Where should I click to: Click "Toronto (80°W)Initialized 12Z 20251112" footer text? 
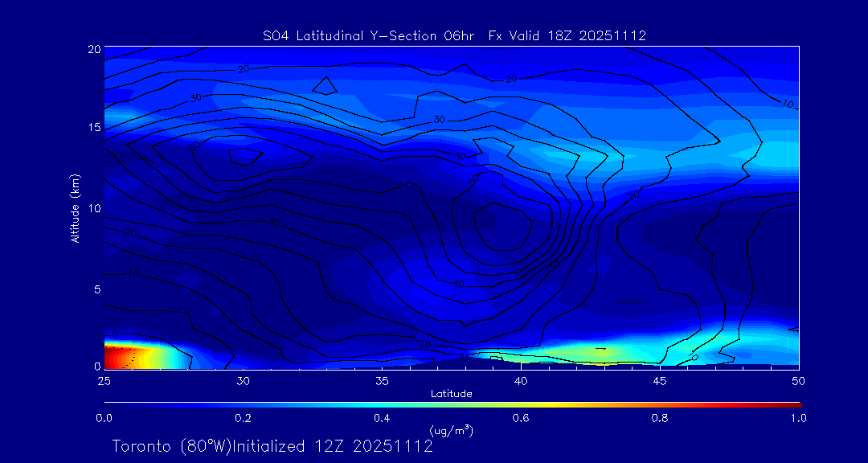coord(272,446)
